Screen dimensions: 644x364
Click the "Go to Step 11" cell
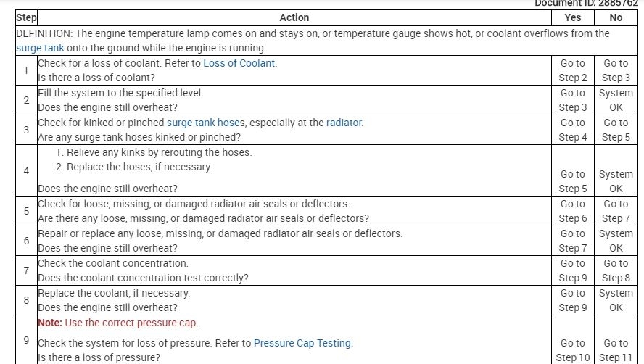click(616, 350)
